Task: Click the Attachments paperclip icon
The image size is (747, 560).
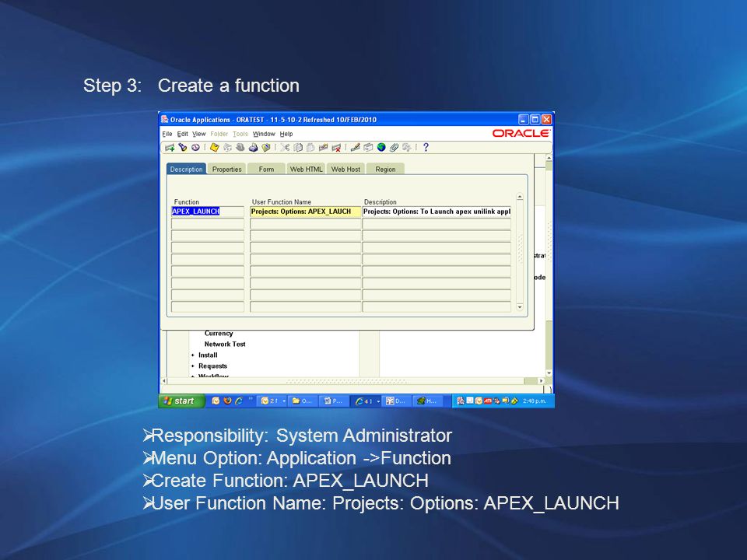Action: pyautogui.click(x=394, y=148)
